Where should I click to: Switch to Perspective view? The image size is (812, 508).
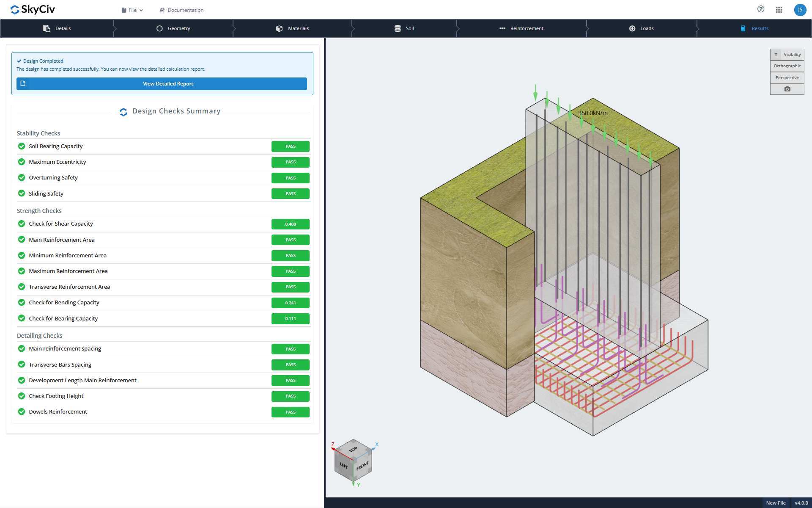coord(787,78)
